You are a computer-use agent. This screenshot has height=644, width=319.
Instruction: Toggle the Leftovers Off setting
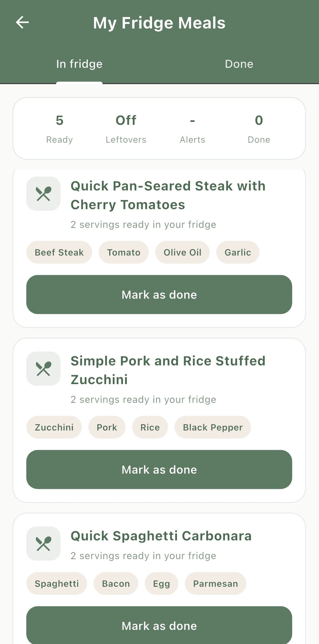[126, 128]
